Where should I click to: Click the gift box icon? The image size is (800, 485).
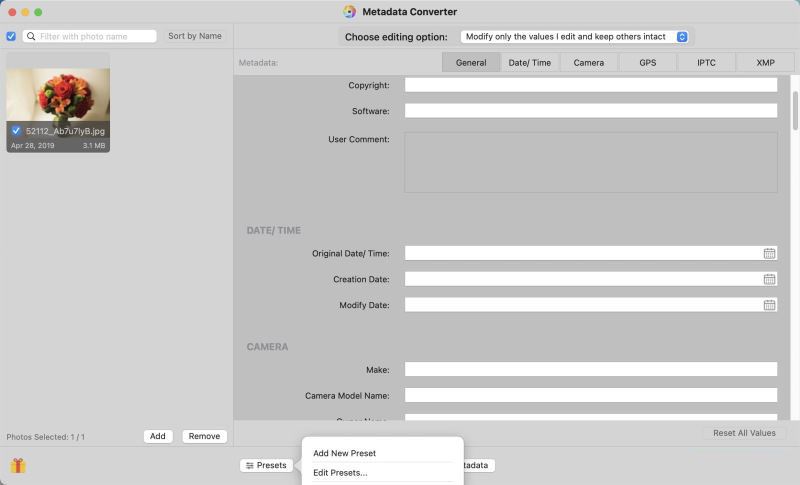pyautogui.click(x=18, y=465)
